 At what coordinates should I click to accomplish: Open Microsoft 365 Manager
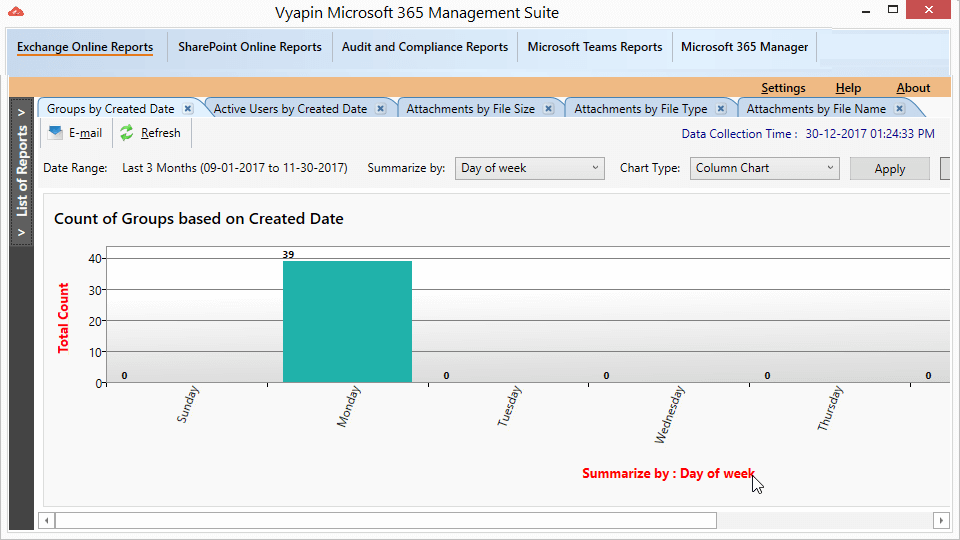(x=744, y=47)
